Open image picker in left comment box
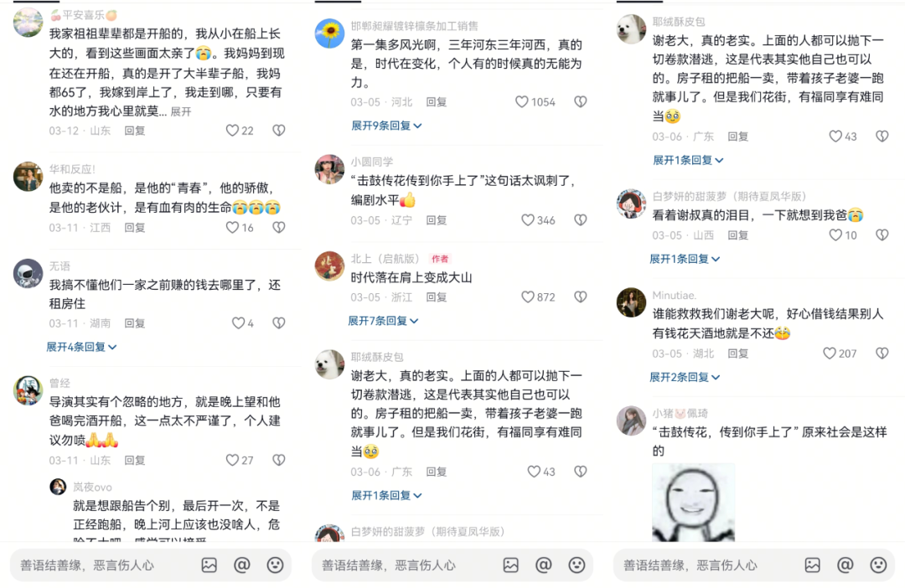 pyautogui.click(x=209, y=565)
